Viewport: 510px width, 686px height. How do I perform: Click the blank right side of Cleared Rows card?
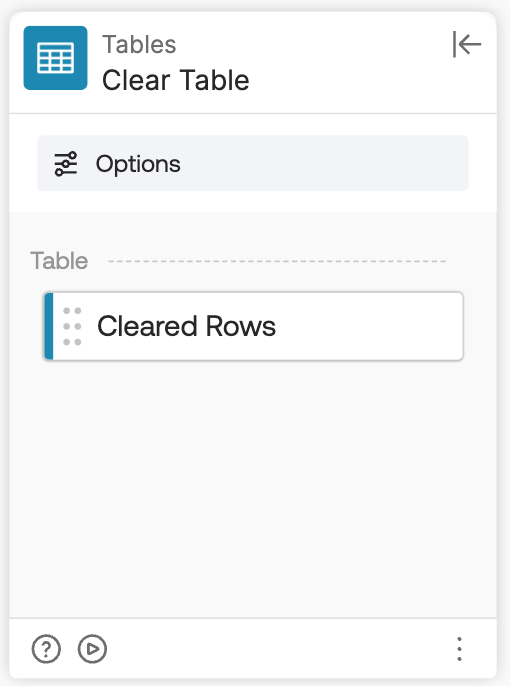click(x=372, y=326)
